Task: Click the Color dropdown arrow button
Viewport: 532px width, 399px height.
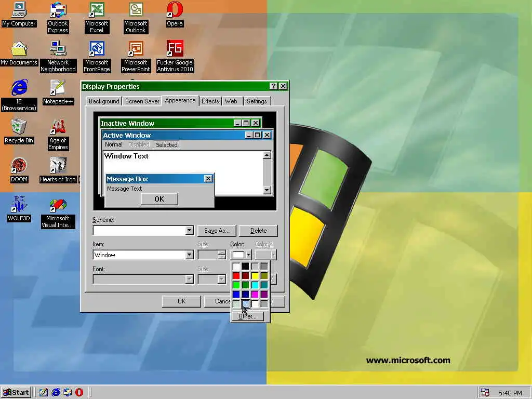Action: tap(248, 255)
